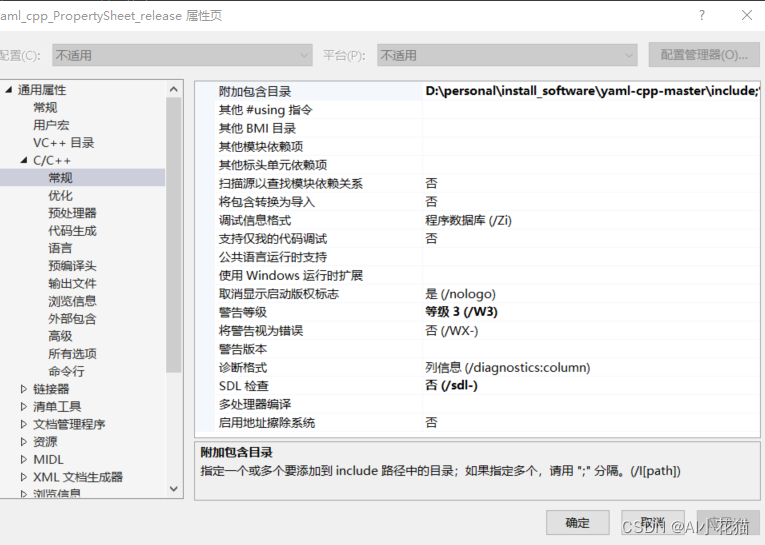The height and width of the screenshot is (545, 765).
Task: Select 外部包含 in the tree
Action: (x=72, y=318)
